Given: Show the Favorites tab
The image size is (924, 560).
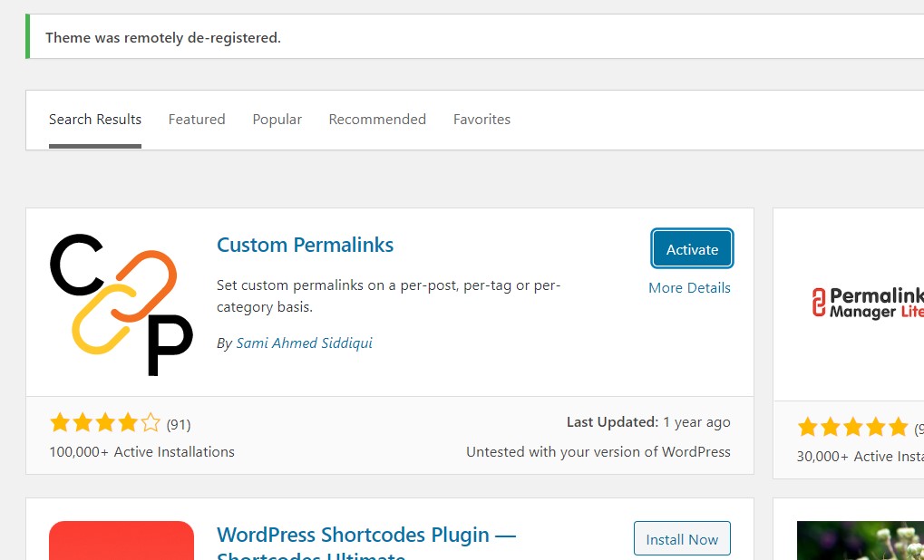Looking at the screenshot, I should point(481,120).
